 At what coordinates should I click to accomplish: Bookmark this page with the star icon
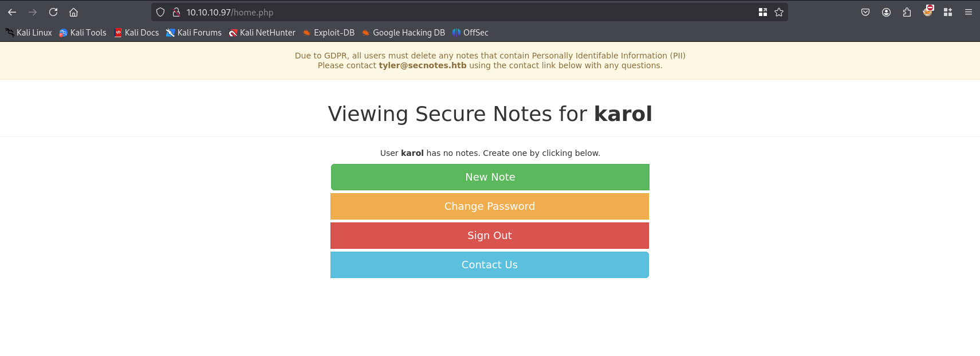pyautogui.click(x=779, y=12)
